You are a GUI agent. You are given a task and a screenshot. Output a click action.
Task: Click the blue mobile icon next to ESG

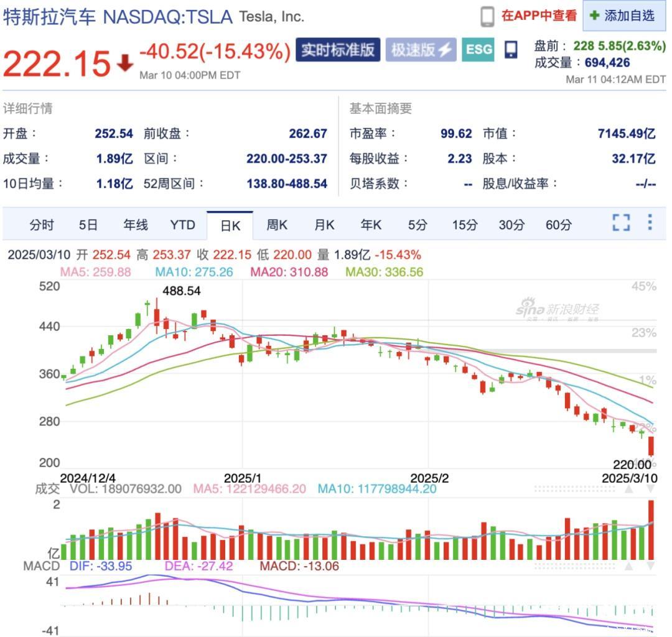click(x=511, y=50)
